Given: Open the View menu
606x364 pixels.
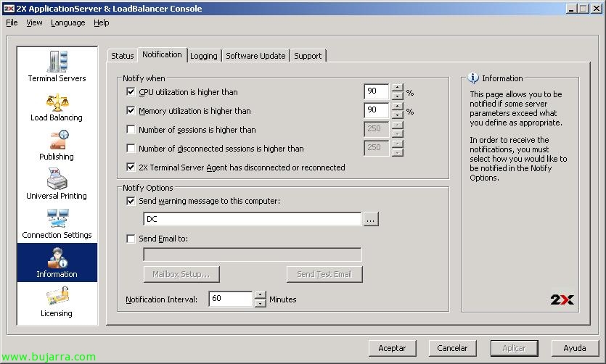Looking at the screenshot, I should [x=34, y=22].
